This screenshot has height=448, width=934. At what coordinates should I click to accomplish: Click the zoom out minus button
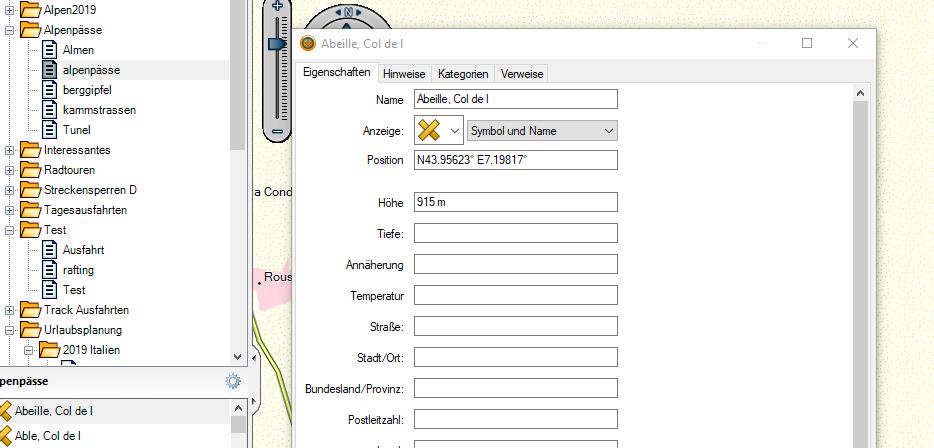click(278, 131)
